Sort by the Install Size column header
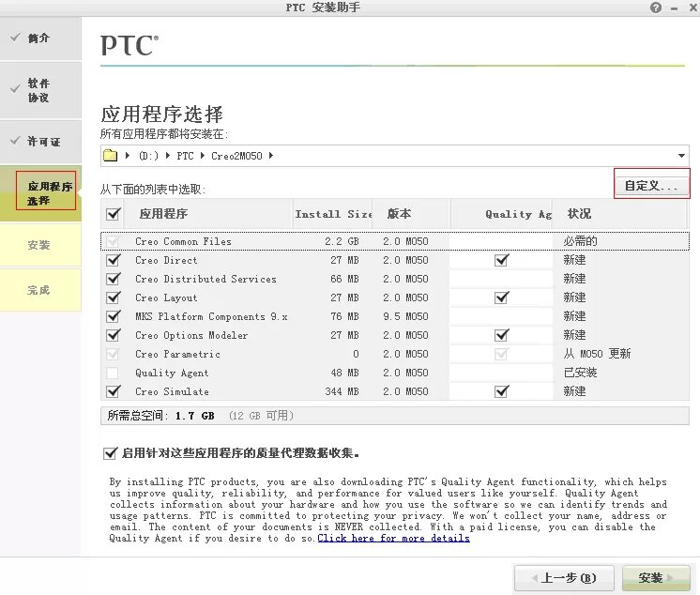The image size is (700, 595). point(332,214)
